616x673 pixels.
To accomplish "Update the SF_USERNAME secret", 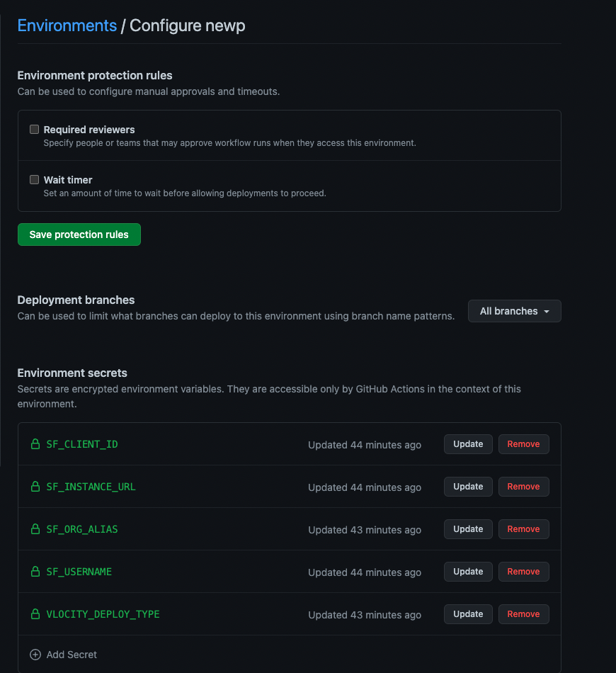I will pyautogui.click(x=467, y=572).
